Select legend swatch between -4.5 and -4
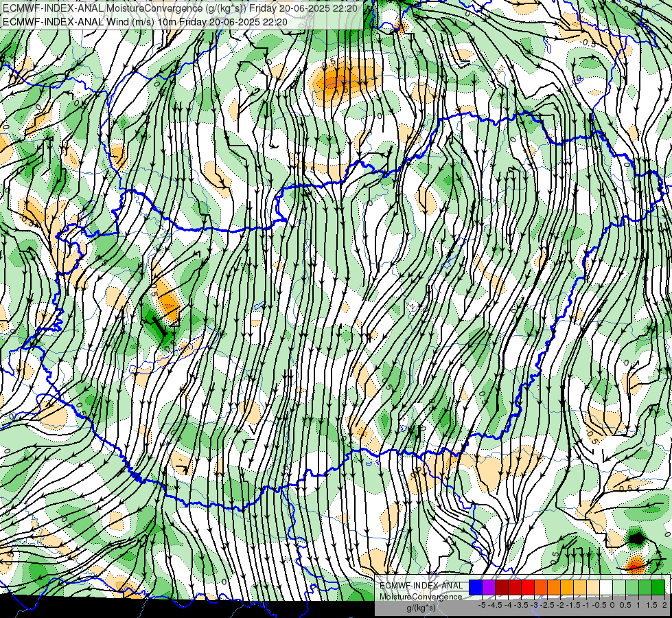Screen dimensions: 672x618 [x=502, y=588]
